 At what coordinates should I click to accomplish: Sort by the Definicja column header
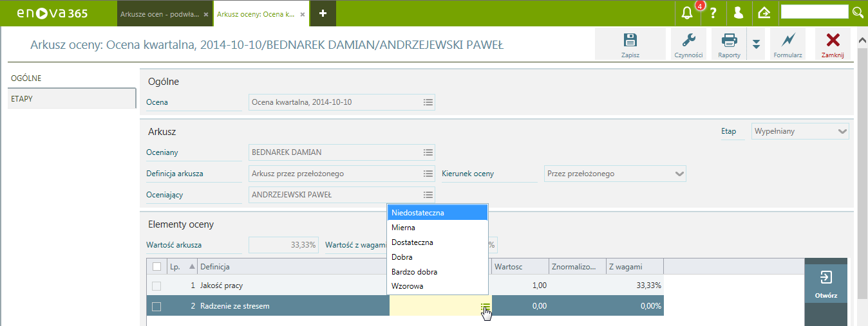tap(293, 266)
